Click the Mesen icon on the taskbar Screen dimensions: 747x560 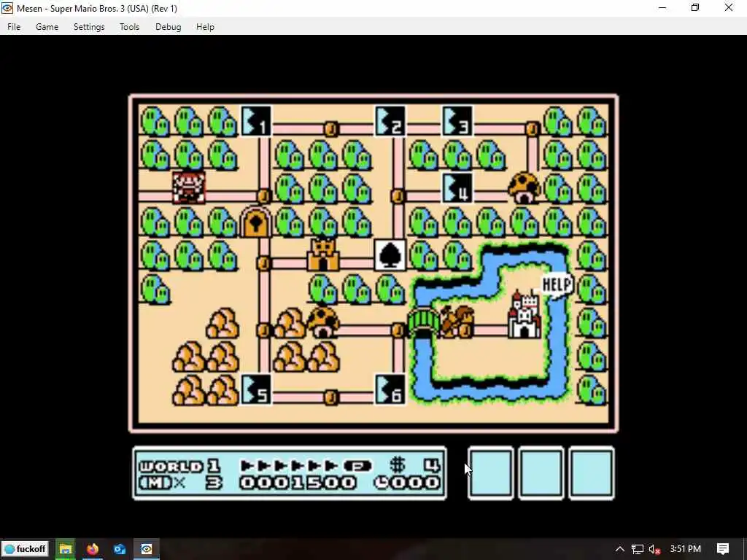[146, 549]
